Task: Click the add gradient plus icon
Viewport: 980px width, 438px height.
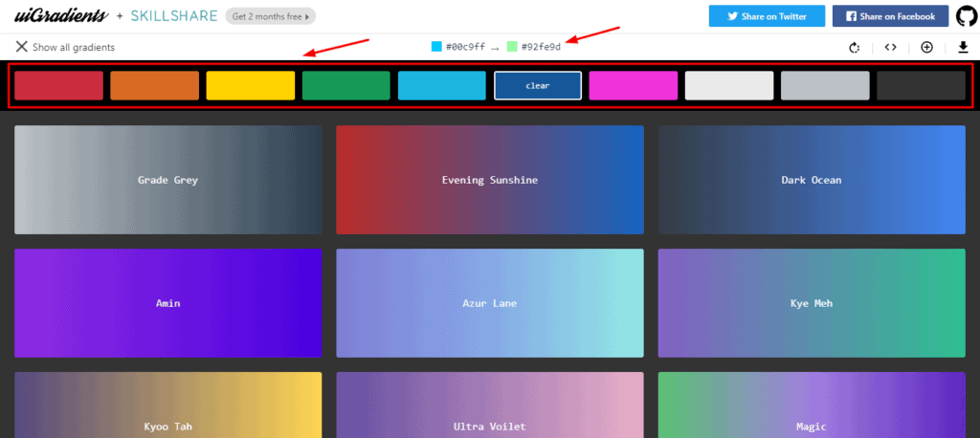Action: (926, 47)
